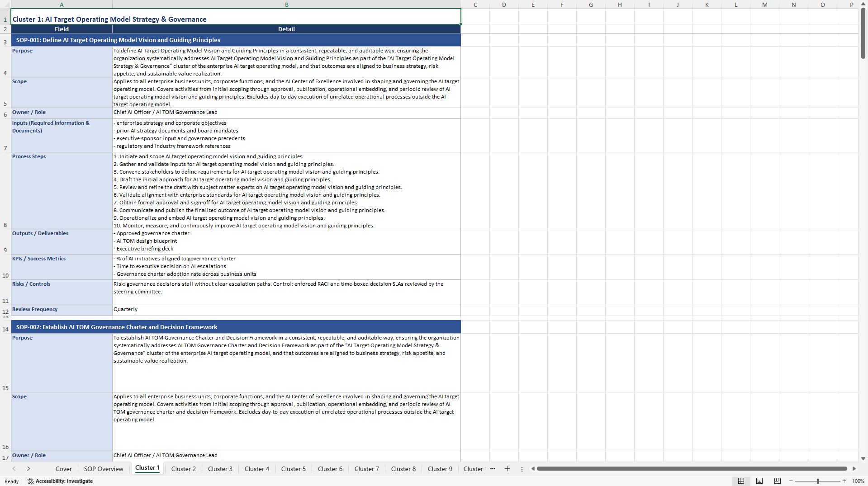The width and height of the screenshot is (868, 486).
Task: Click the vertical scrollbar thumb
Action: pos(863,33)
